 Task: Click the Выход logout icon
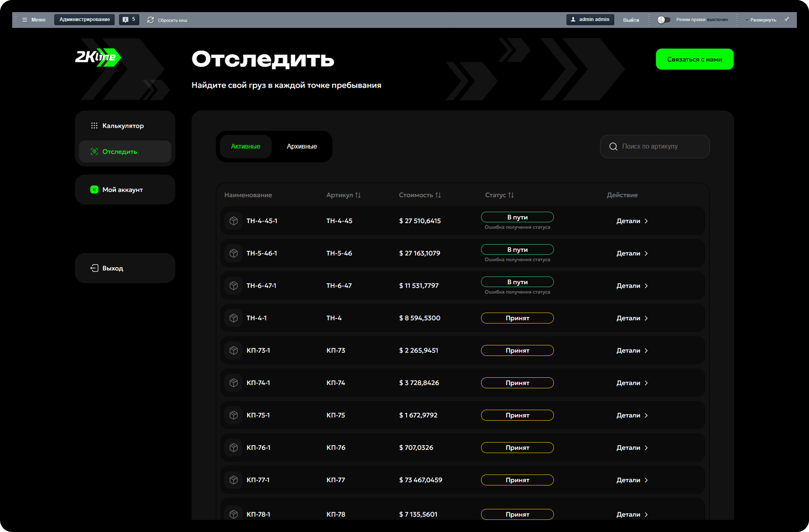(94, 268)
